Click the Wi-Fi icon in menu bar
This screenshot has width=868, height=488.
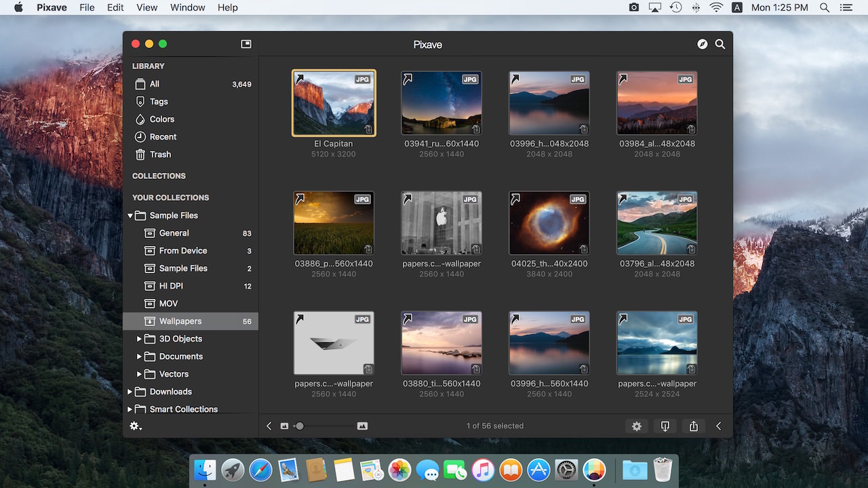[x=716, y=7]
